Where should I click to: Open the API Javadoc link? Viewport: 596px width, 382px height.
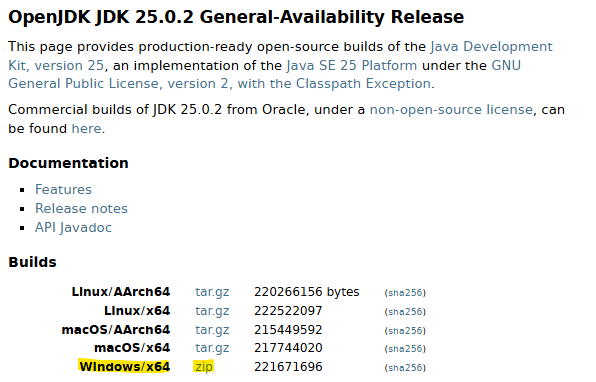click(x=73, y=227)
